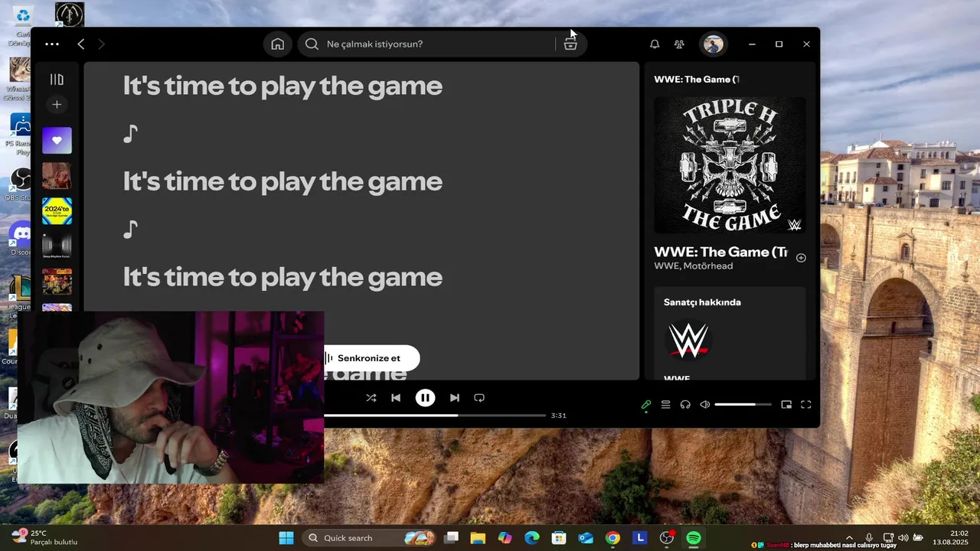
Task: Go back using the left arrow
Action: click(x=80, y=44)
